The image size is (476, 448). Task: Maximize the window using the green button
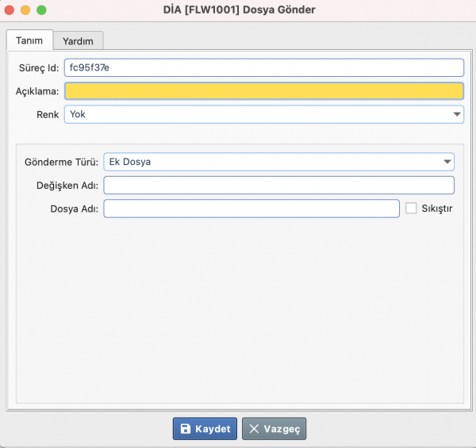[x=41, y=10]
